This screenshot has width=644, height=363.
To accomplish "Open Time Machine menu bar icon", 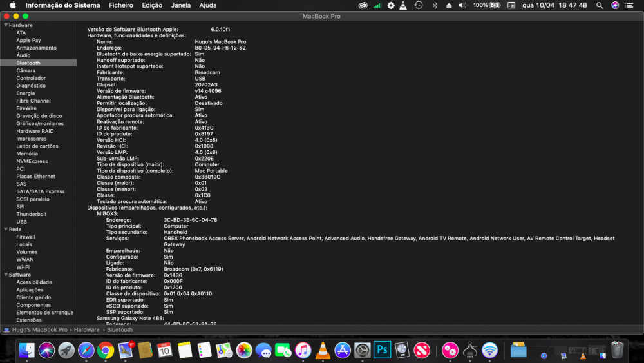I will (419, 5).
